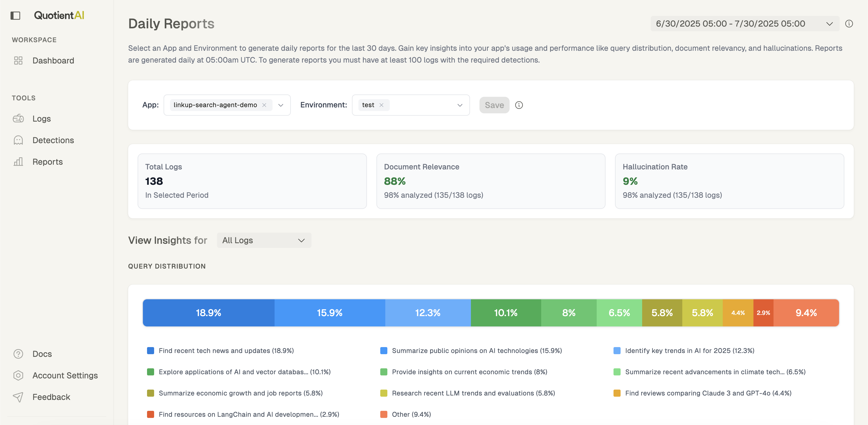Viewport: 868px width, 425px height.
Task: Click the Logs icon in sidebar
Action: [18, 119]
